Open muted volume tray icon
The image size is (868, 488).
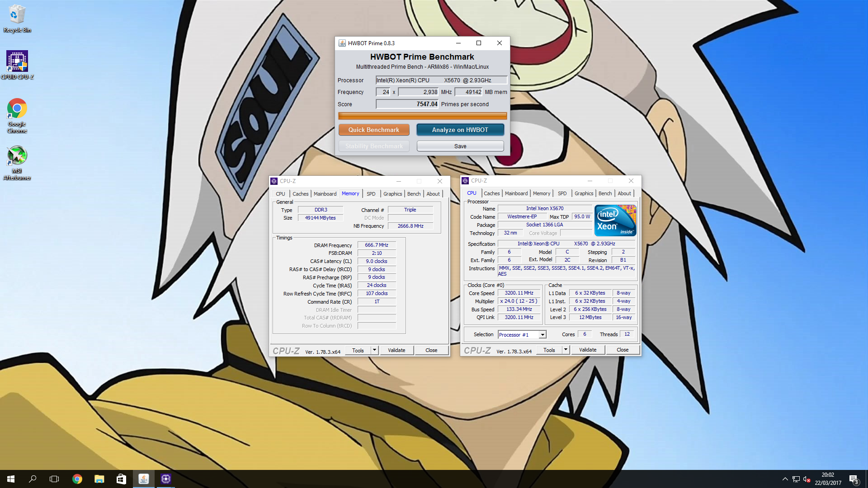tap(807, 479)
